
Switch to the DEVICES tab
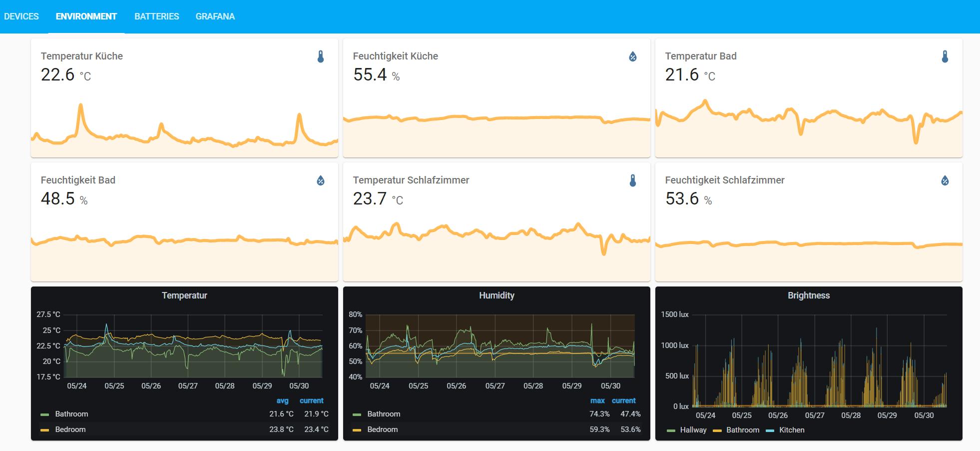pos(22,16)
